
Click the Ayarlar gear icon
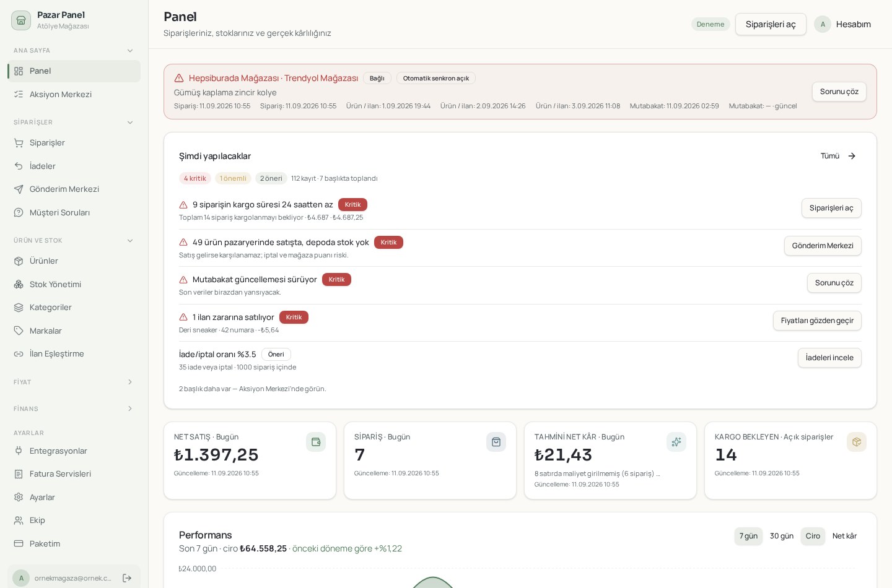pos(19,497)
